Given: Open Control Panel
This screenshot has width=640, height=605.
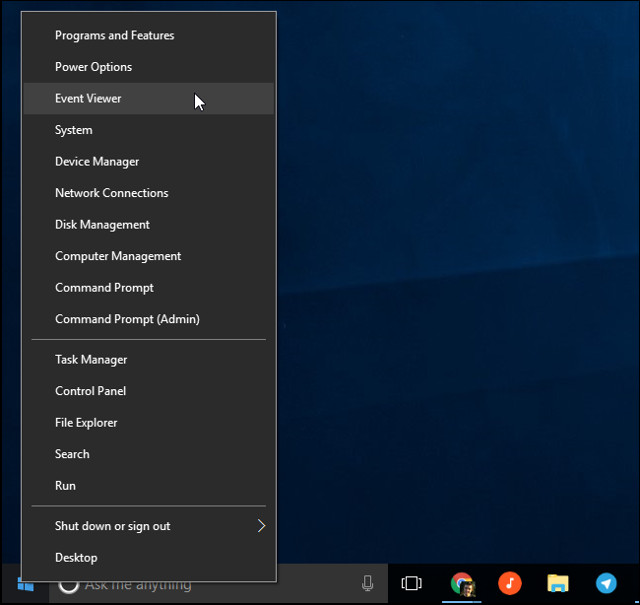Looking at the screenshot, I should click(90, 391).
